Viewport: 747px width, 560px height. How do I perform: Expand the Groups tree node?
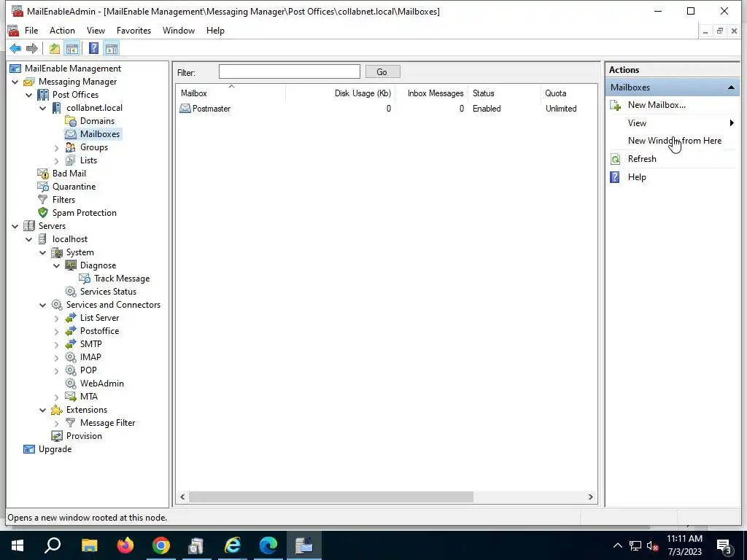[56, 147]
